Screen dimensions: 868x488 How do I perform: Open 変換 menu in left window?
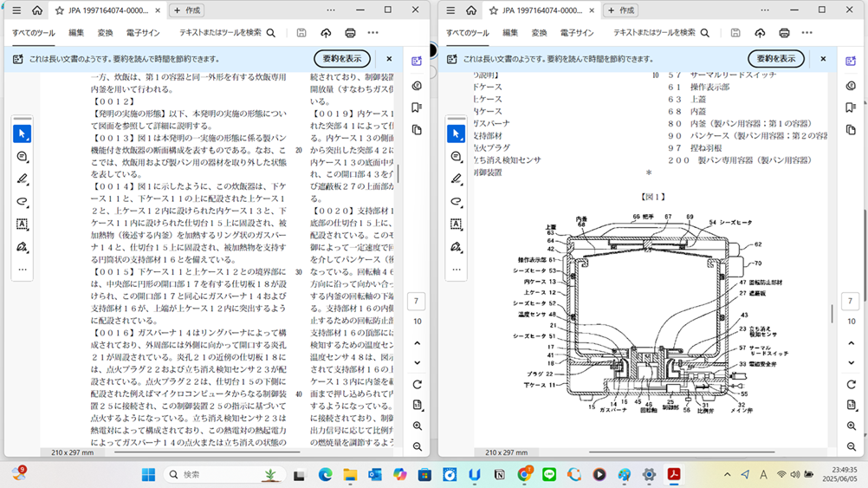click(105, 33)
